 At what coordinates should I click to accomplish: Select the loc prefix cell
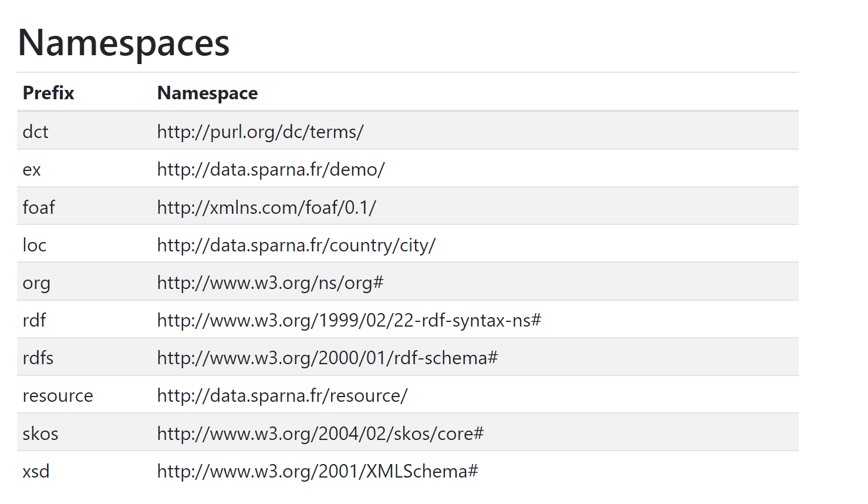(x=34, y=245)
